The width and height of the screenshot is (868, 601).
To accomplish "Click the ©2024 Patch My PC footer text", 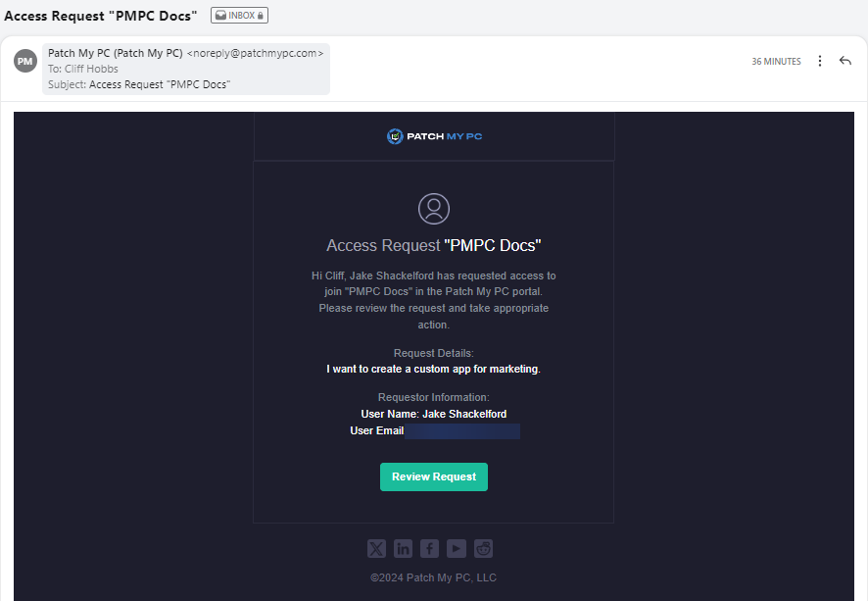I will click(434, 577).
